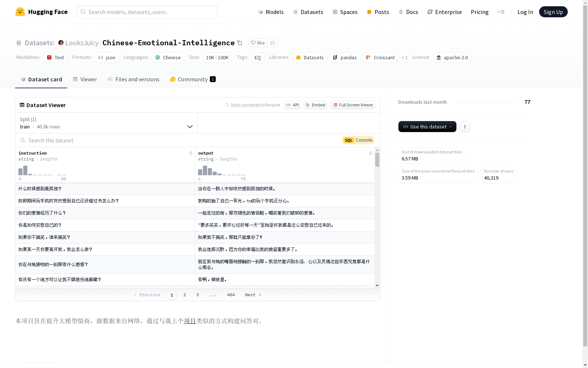Click the table scrollbar down arrow

377,286
